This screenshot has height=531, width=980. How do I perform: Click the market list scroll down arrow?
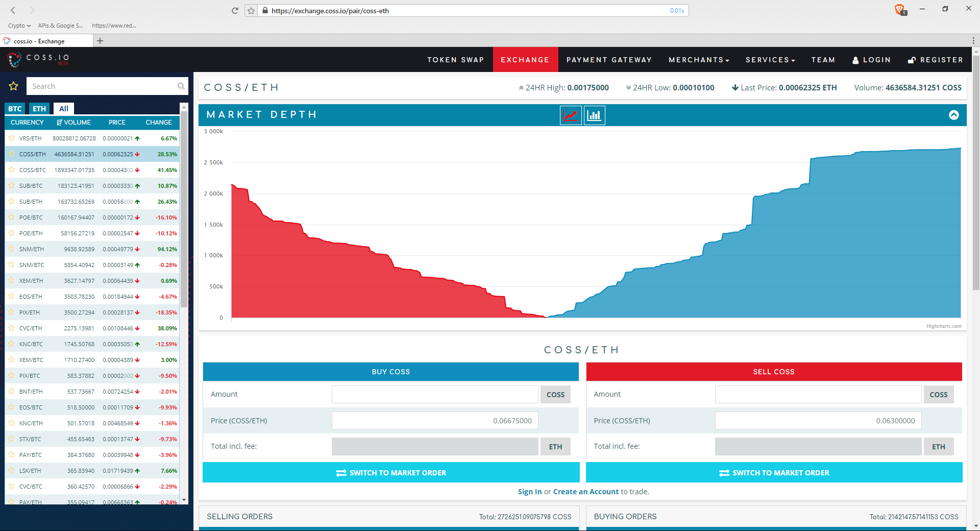[x=184, y=500]
